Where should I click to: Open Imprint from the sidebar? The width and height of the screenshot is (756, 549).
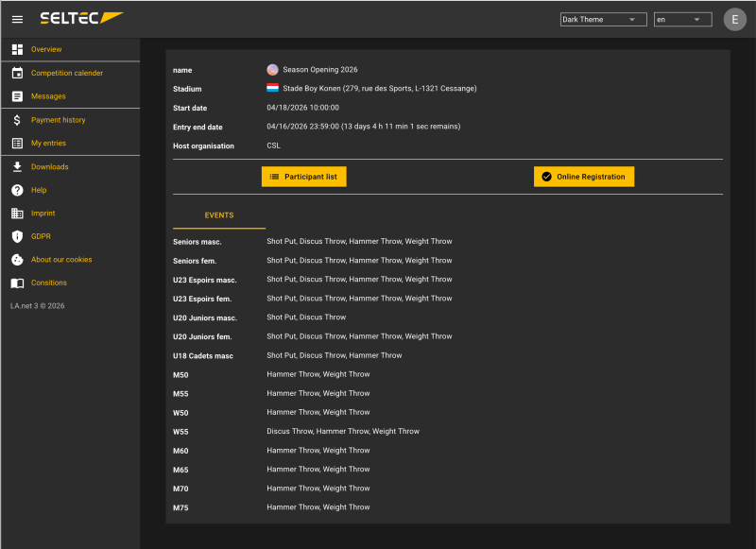[x=43, y=214]
